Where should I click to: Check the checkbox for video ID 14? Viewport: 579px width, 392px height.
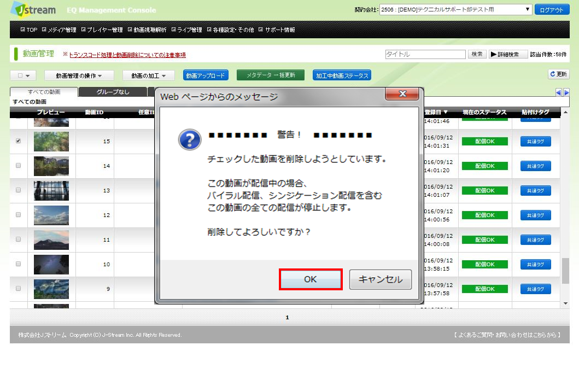19,165
